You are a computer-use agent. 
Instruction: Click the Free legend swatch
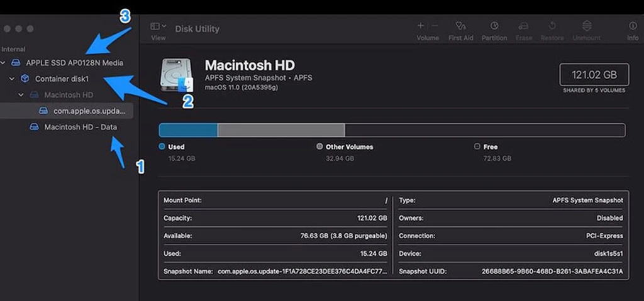(x=477, y=146)
